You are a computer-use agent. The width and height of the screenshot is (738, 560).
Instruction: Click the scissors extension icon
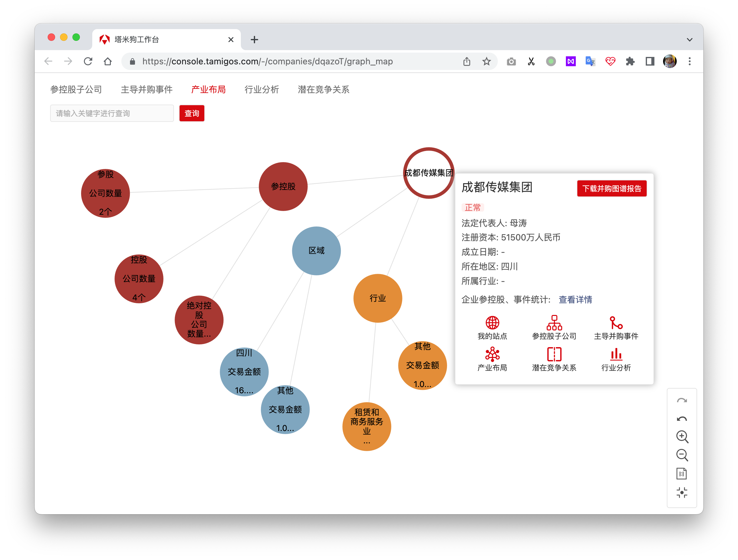[x=531, y=61]
